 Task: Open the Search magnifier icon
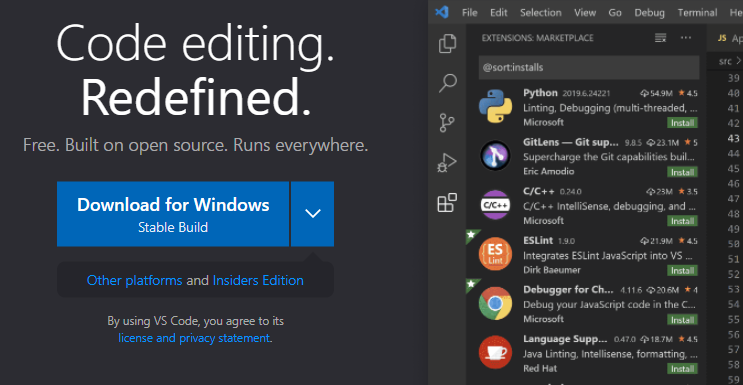pyautogui.click(x=447, y=83)
